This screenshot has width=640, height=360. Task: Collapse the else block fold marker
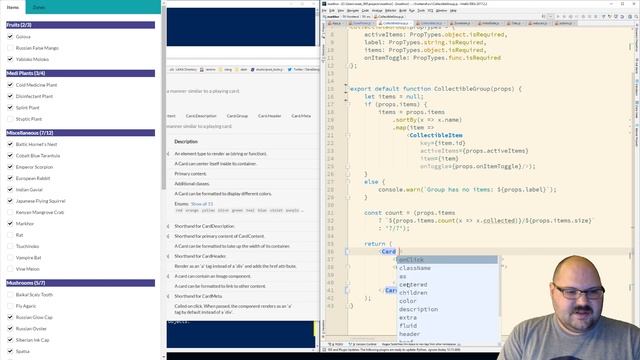pyautogui.click(x=349, y=182)
